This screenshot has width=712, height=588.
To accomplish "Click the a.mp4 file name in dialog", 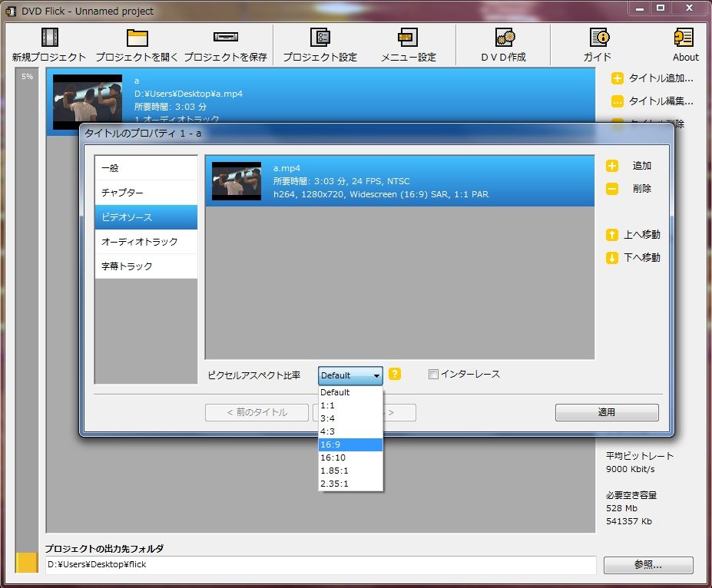I will coord(286,168).
